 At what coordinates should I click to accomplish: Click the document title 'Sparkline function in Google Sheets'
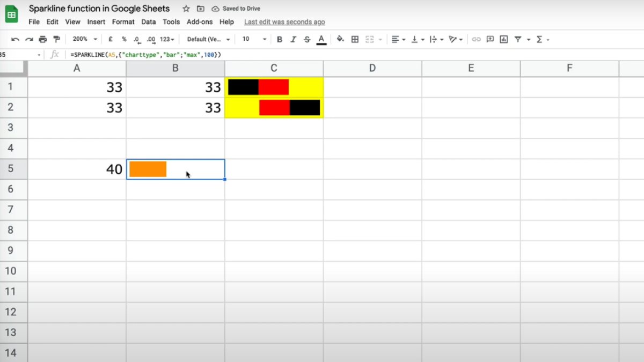(99, 9)
